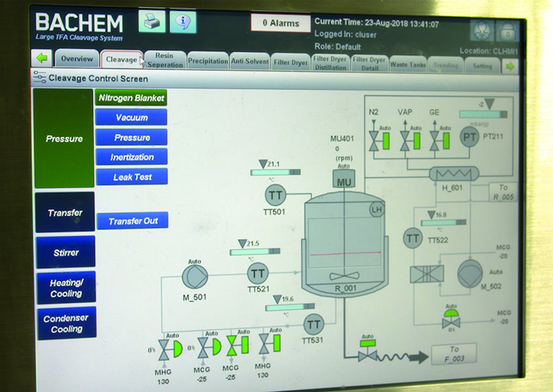Select the MU401 agitator motor icon
The image size is (553, 392).
[343, 179]
